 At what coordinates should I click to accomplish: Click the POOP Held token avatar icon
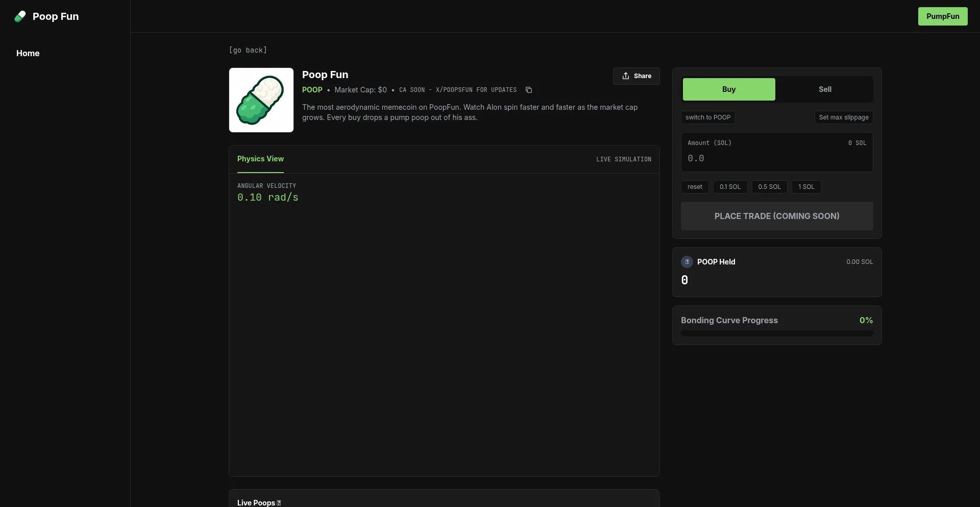coord(687,262)
